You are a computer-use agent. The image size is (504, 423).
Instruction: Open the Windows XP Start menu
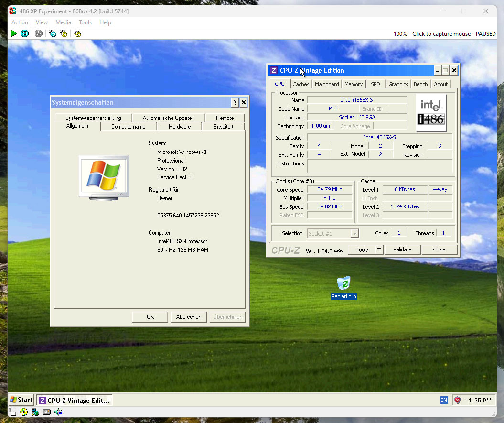[x=21, y=400]
